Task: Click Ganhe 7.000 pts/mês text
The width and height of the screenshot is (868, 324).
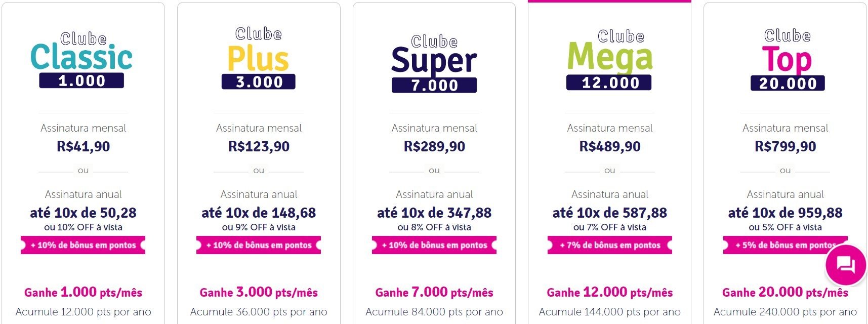Action: 434,292
